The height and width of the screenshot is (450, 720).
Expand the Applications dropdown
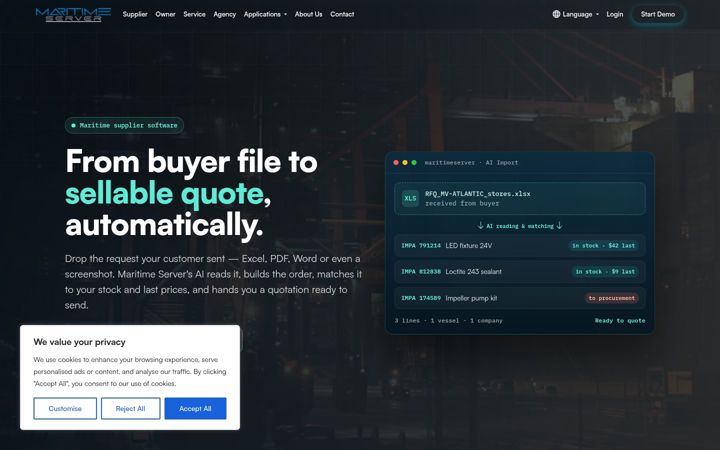(x=265, y=14)
